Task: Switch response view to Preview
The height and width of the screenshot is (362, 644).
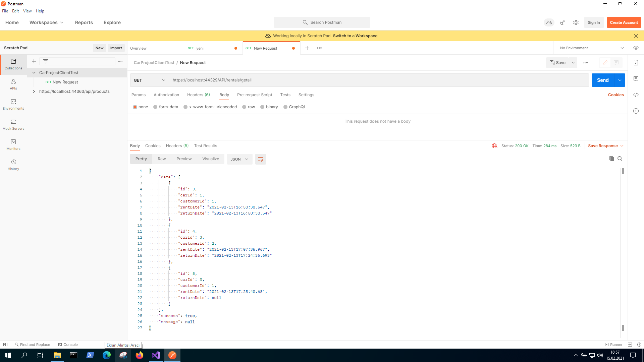Action: pyautogui.click(x=184, y=159)
